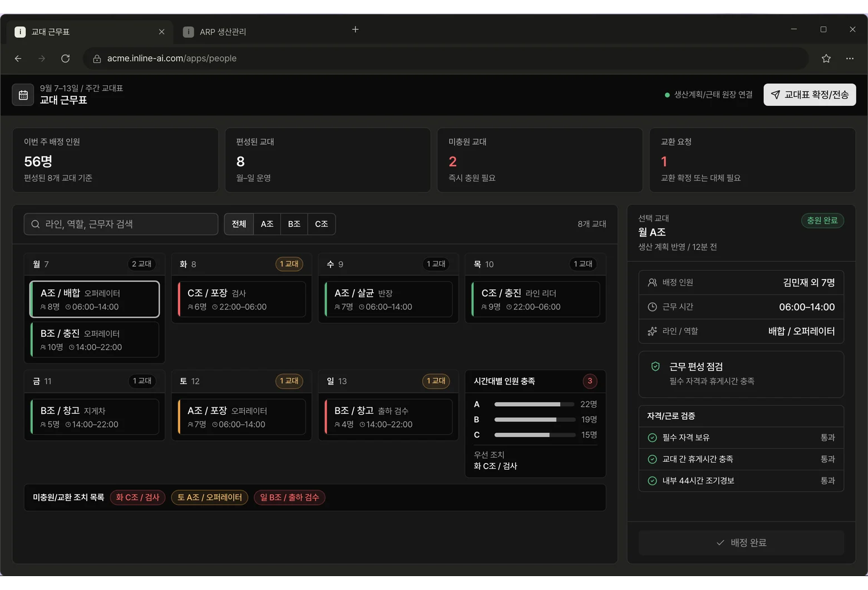The width and height of the screenshot is (868, 590).
Task: Focus the 라인, 역할, 근무자 검색 field
Action: tap(121, 224)
